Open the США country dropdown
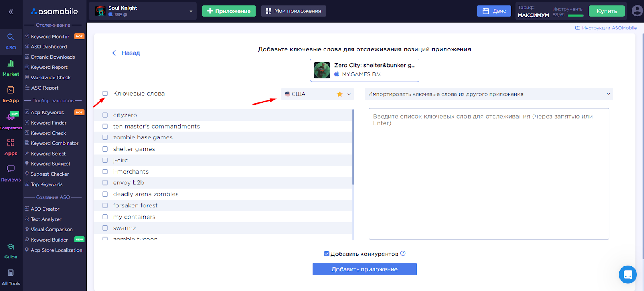644x291 pixels. (x=318, y=94)
